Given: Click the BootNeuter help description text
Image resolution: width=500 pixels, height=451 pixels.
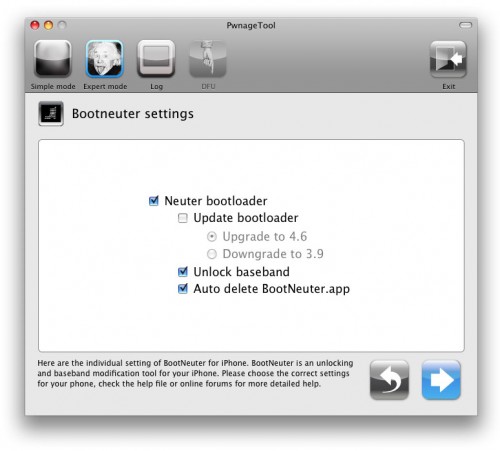Looking at the screenshot, I should pyautogui.click(x=195, y=373).
